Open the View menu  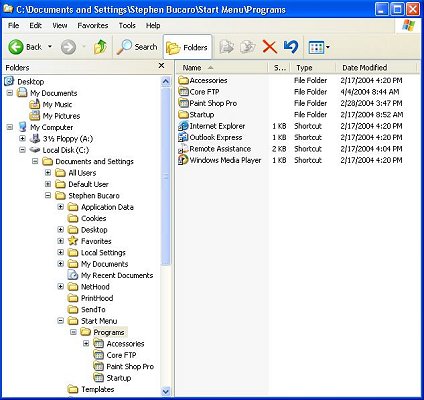[60, 25]
